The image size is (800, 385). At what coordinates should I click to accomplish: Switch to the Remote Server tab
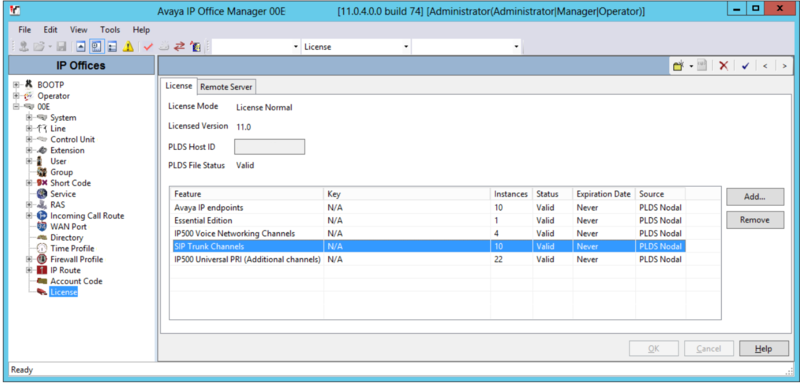point(226,87)
